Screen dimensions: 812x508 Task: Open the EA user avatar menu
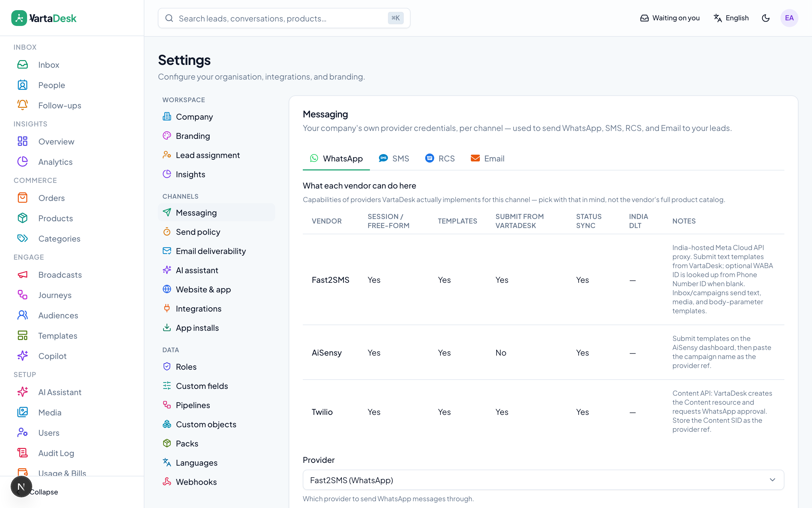(x=789, y=18)
